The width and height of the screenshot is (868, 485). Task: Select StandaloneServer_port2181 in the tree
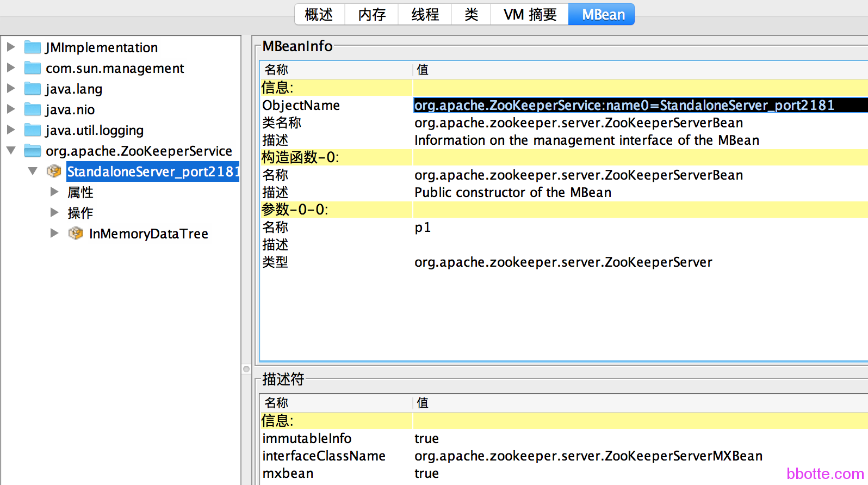coord(153,171)
